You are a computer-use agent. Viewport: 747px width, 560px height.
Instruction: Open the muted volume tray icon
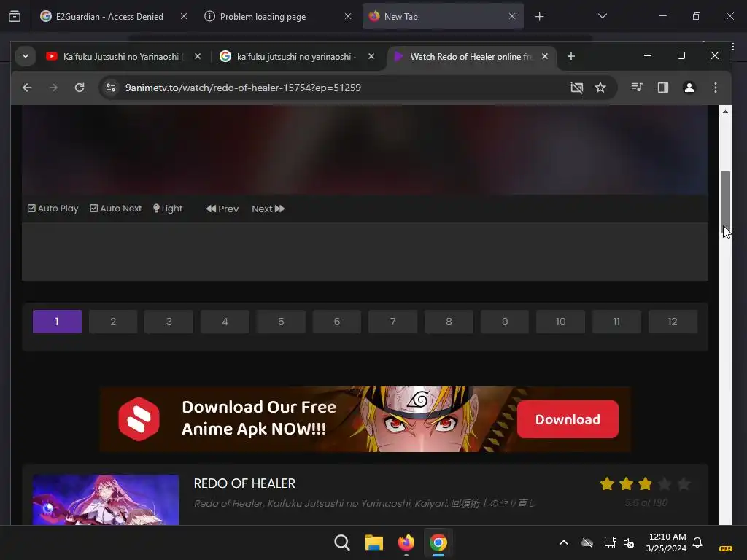point(629,542)
